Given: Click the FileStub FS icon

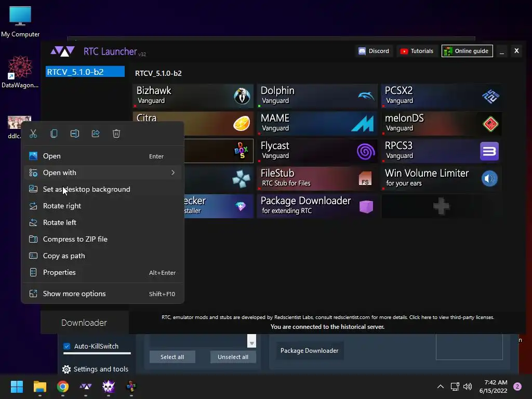Looking at the screenshot, I should [365, 179].
